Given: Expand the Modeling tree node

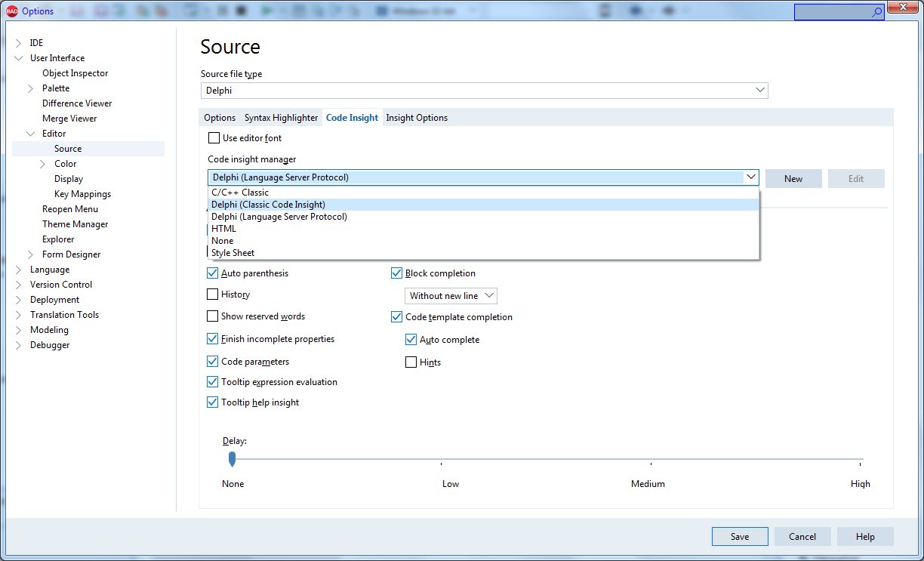Looking at the screenshot, I should coord(19,330).
